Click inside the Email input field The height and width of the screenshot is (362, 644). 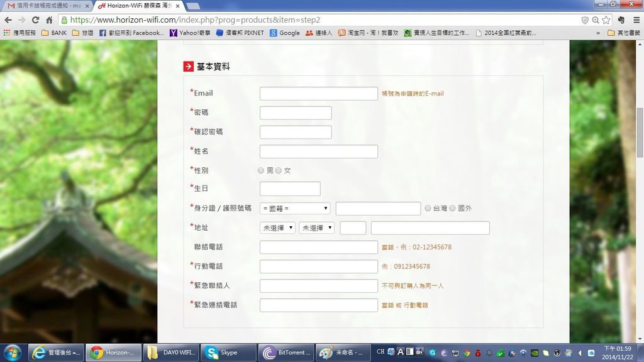318,93
